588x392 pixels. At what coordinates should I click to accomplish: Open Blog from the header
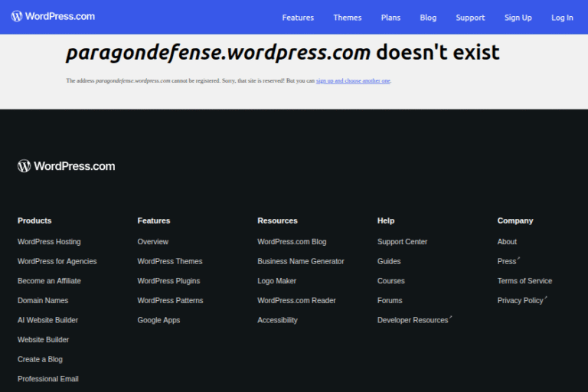coord(428,18)
